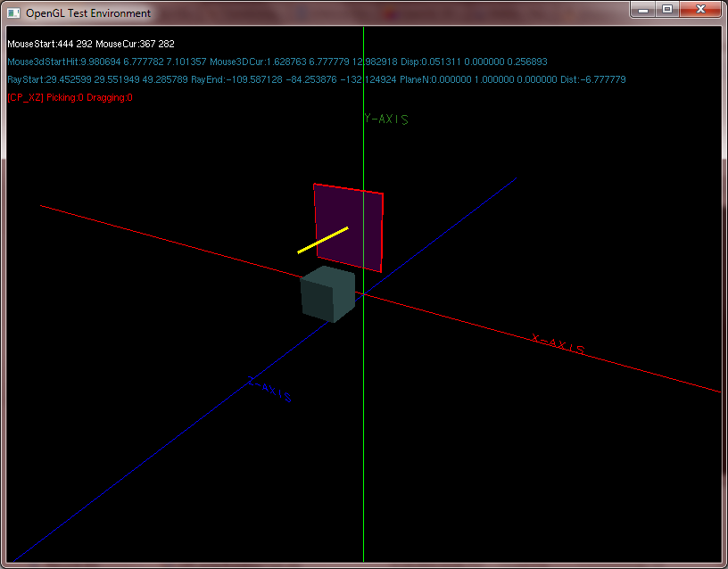Click the PlaneN value in debug text
Image resolution: width=728 pixels, height=569 pixels.
pos(500,80)
